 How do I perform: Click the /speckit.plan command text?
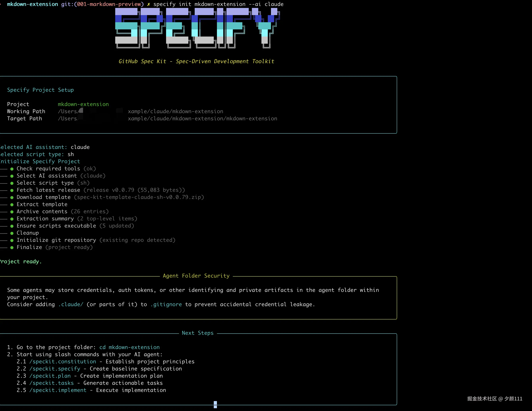pos(50,376)
